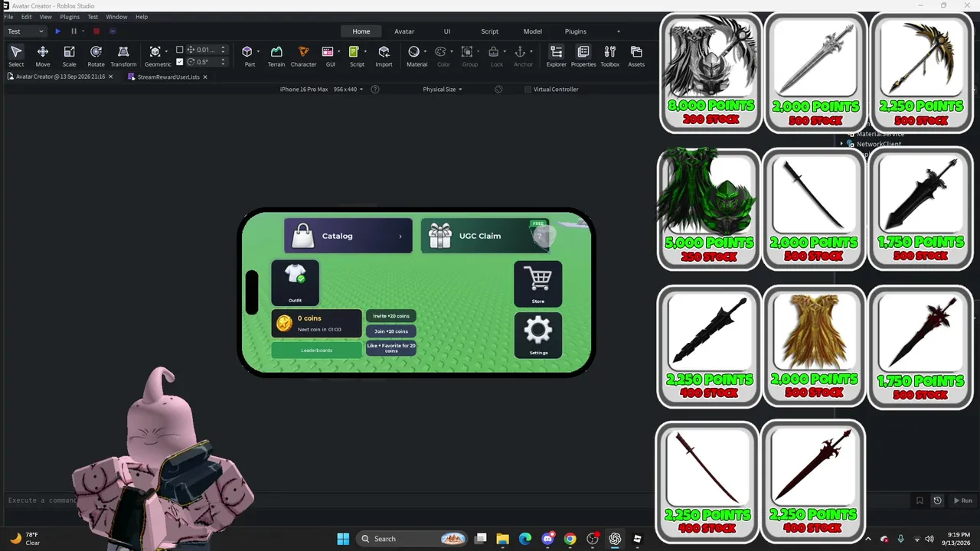Screen dimensions: 980x551
Task: Open the Terrain editor
Action: pyautogui.click(x=276, y=56)
